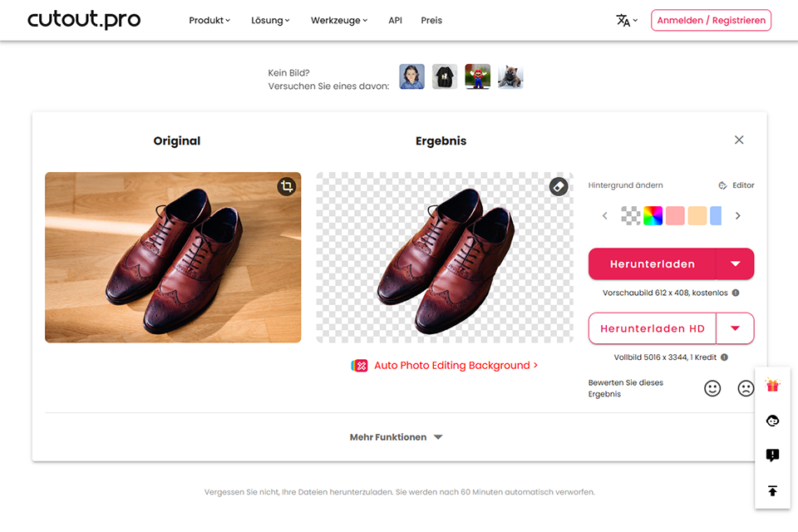
Task: Select the pink background color swatch
Action: pos(675,216)
